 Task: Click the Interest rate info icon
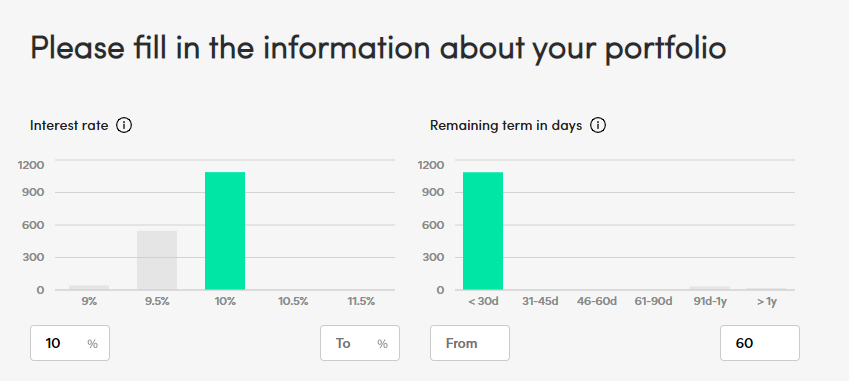click(x=124, y=126)
